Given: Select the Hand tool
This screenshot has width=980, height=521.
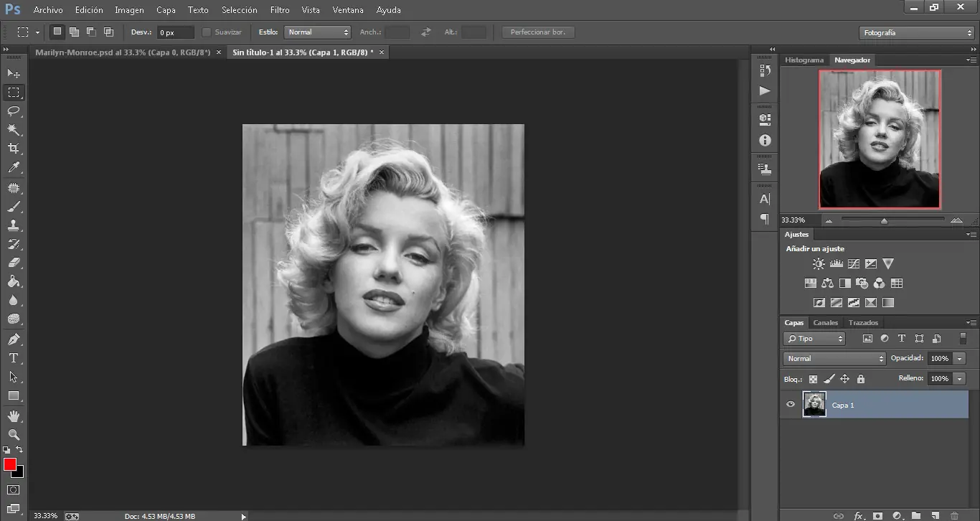Looking at the screenshot, I should pyautogui.click(x=14, y=416).
